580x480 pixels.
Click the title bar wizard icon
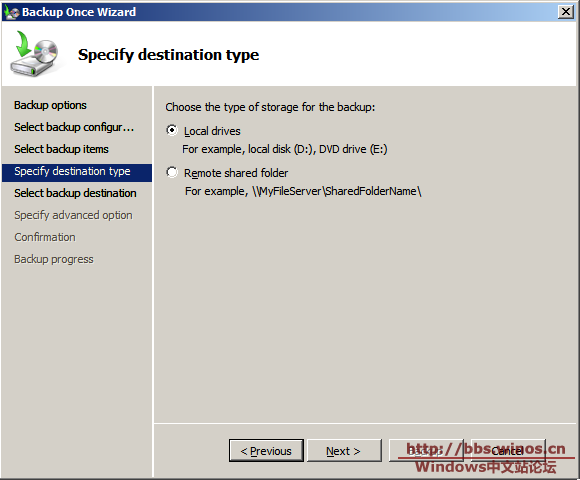coord(11,12)
